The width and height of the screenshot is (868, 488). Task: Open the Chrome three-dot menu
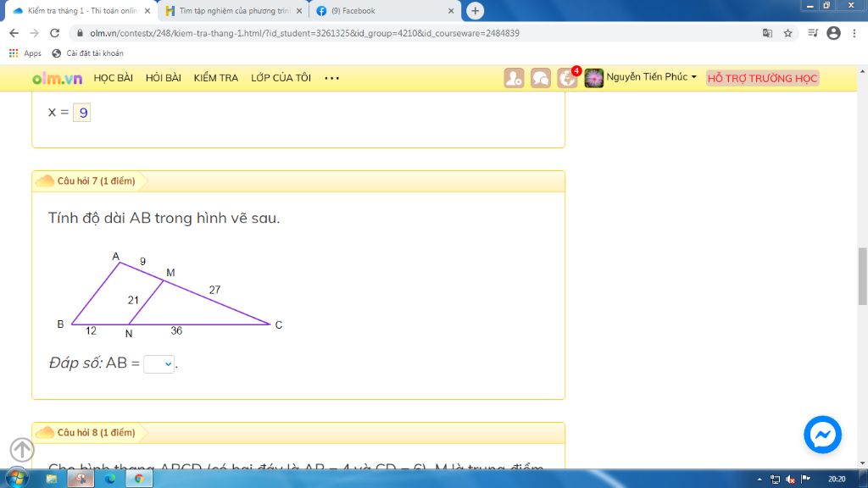click(854, 33)
